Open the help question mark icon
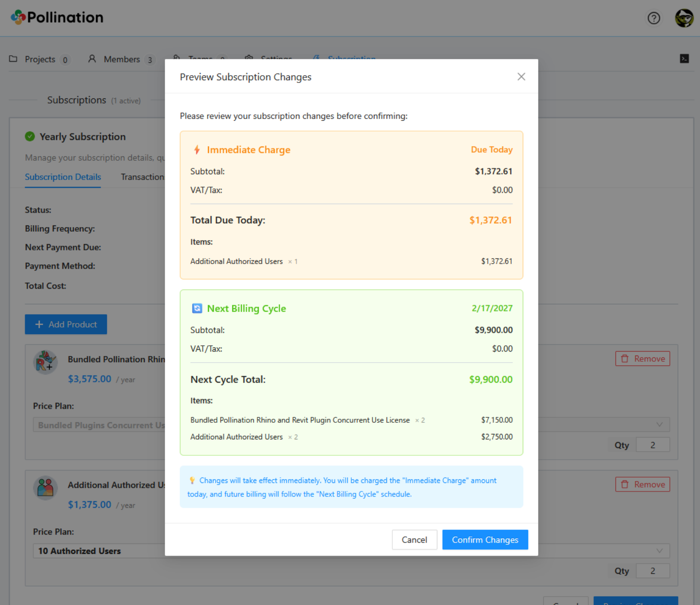Screen dimensions: 700x605 coord(653,18)
